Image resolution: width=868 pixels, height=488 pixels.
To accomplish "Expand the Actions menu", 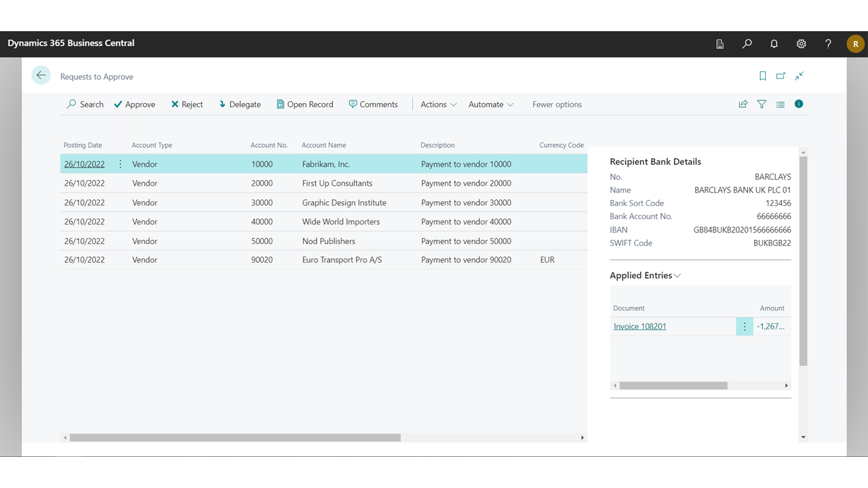I will click(x=439, y=104).
